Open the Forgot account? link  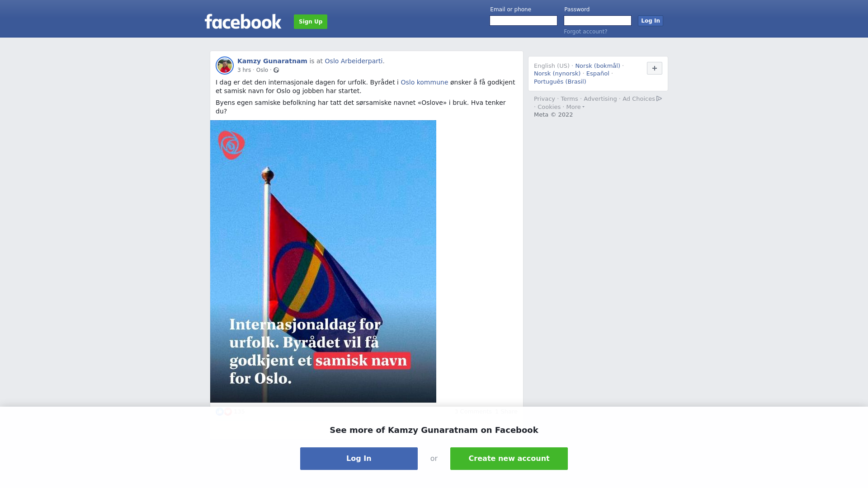click(585, 32)
